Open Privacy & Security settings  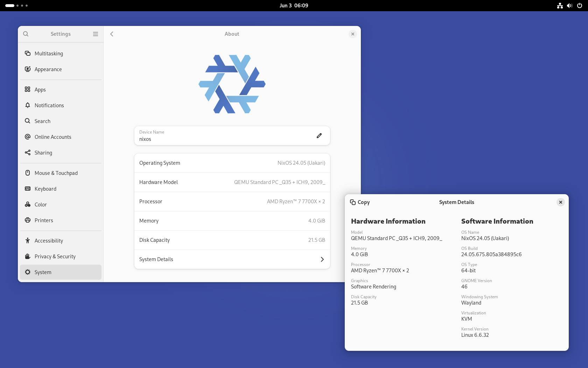tap(61, 256)
